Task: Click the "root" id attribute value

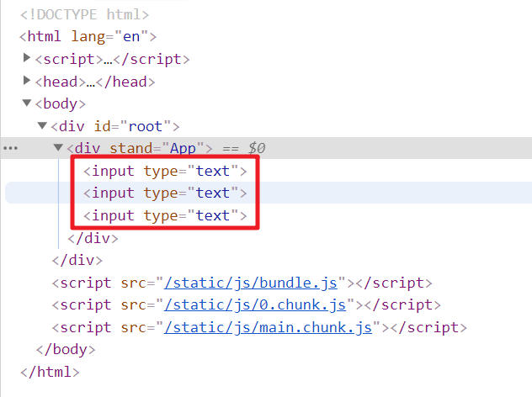Action: click(x=146, y=126)
